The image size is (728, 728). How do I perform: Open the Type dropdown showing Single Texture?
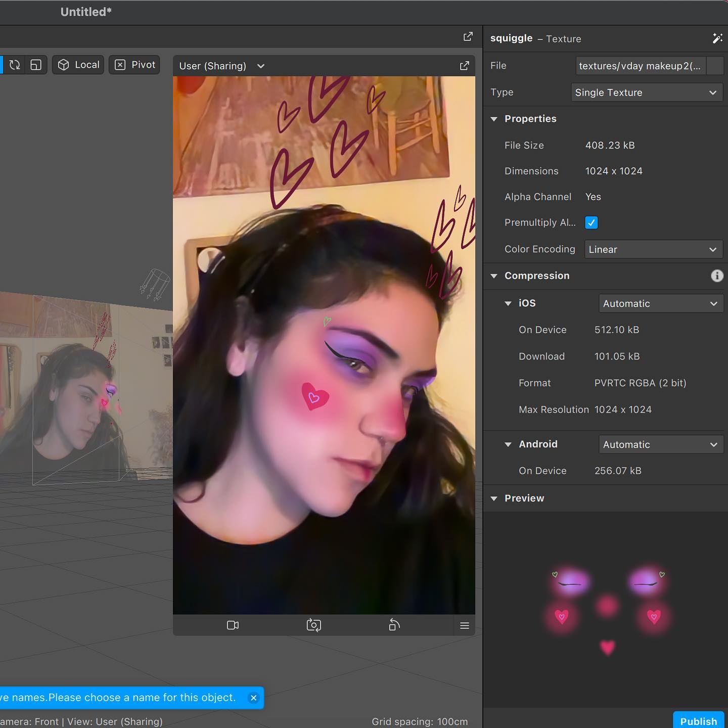(647, 93)
